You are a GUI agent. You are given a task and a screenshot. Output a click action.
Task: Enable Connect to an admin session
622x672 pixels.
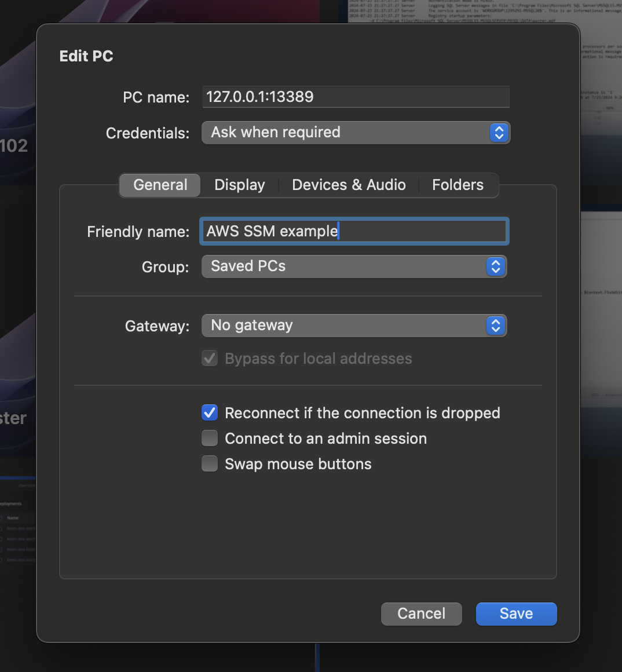coord(210,439)
